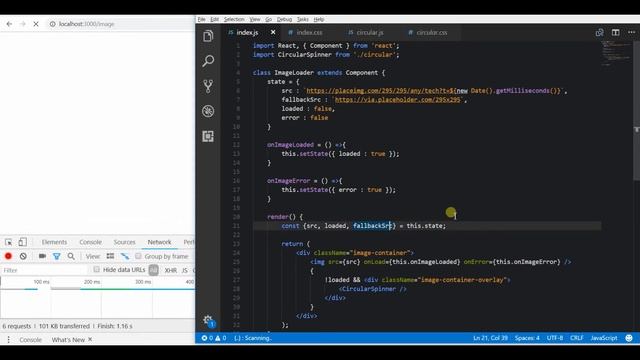Click the code minimap preview
640x360 pixels.
(617, 53)
